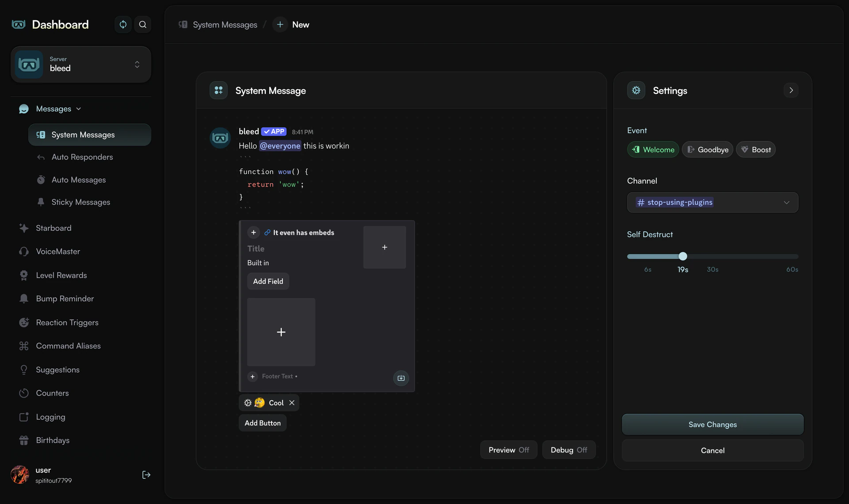Expand the server selector showing bleed
Image resolution: width=849 pixels, height=504 pixels.
(x=81, y=65)
